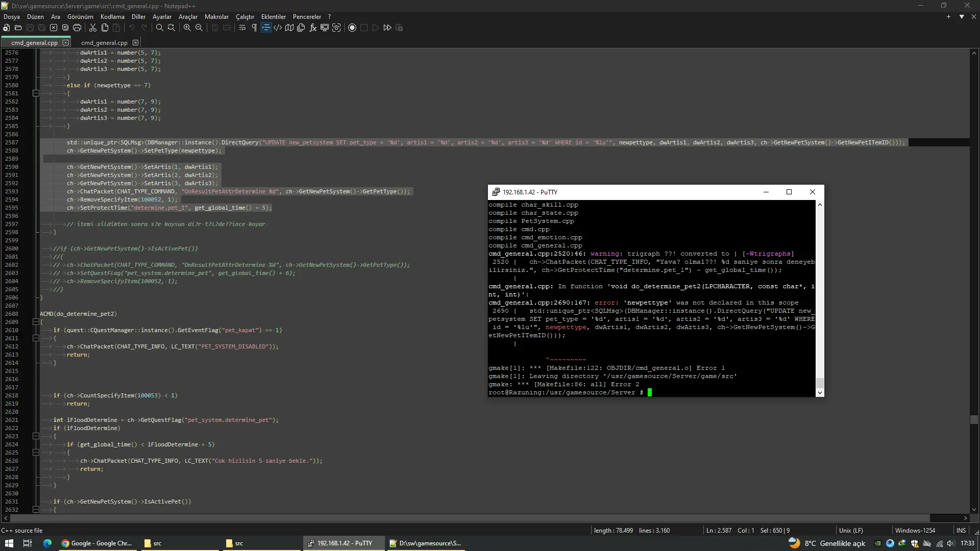Toggle the indent guide toolbar button
Viewport: 980px width, 551px height.
click(266, 28)
